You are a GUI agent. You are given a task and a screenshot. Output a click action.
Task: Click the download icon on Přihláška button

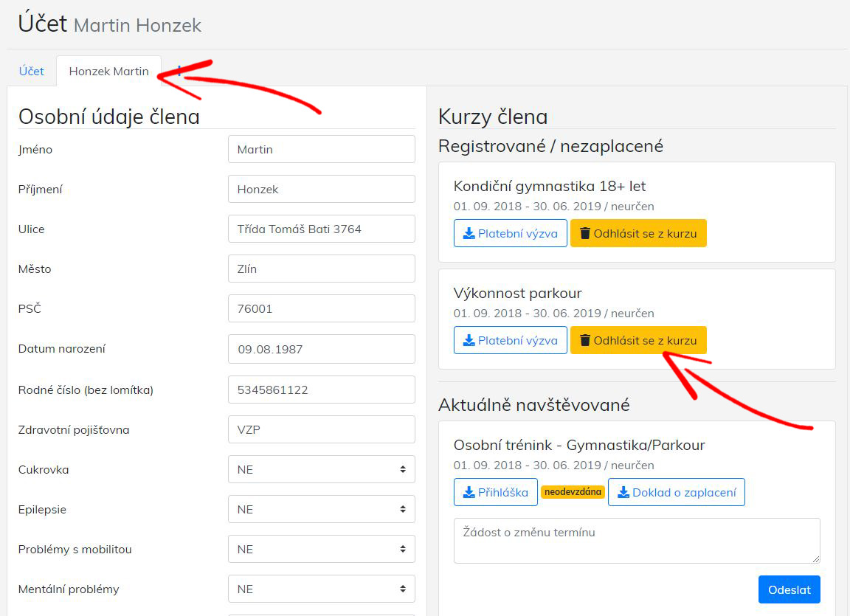469,493
